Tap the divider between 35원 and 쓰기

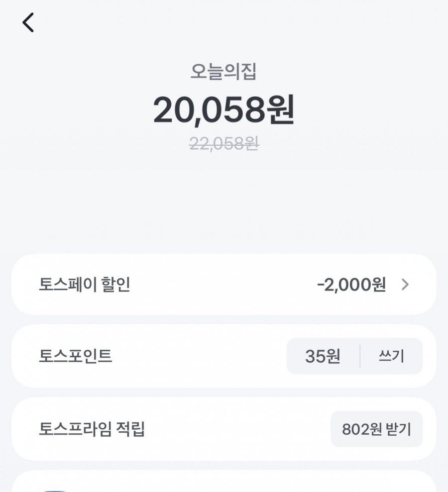click(360, 356)
